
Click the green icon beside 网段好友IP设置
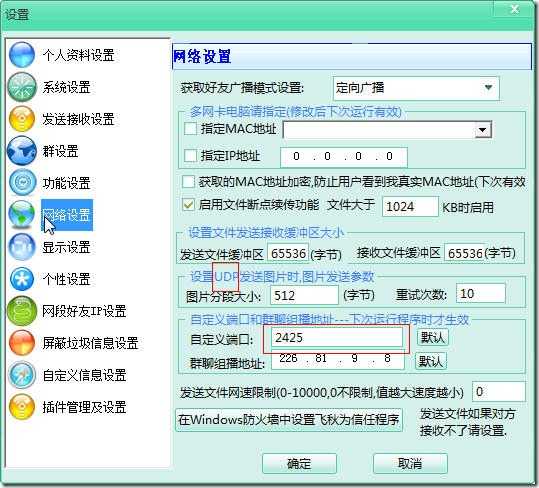(22, 311)
